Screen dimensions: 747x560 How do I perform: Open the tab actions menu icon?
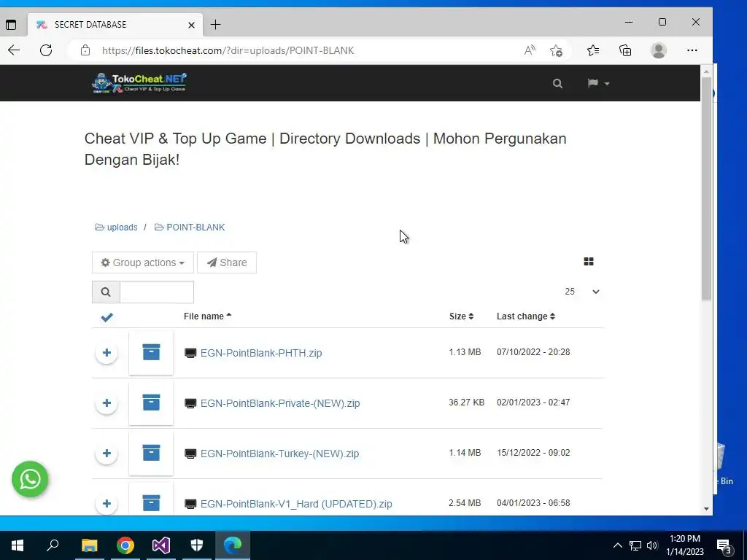click(x=11, y=25)
